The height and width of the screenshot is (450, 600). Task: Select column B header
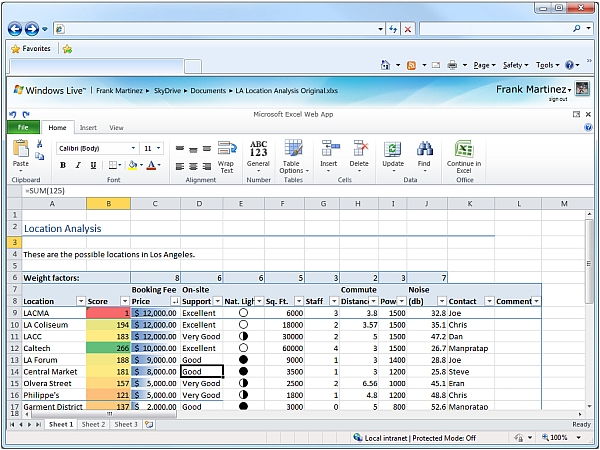[108, 204]
